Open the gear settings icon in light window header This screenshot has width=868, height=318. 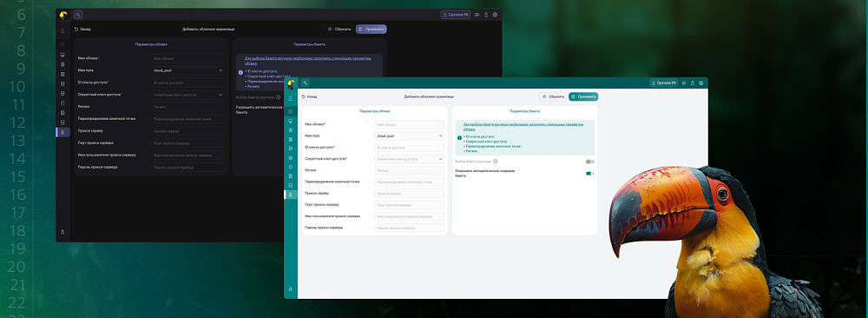click(700, 83)
